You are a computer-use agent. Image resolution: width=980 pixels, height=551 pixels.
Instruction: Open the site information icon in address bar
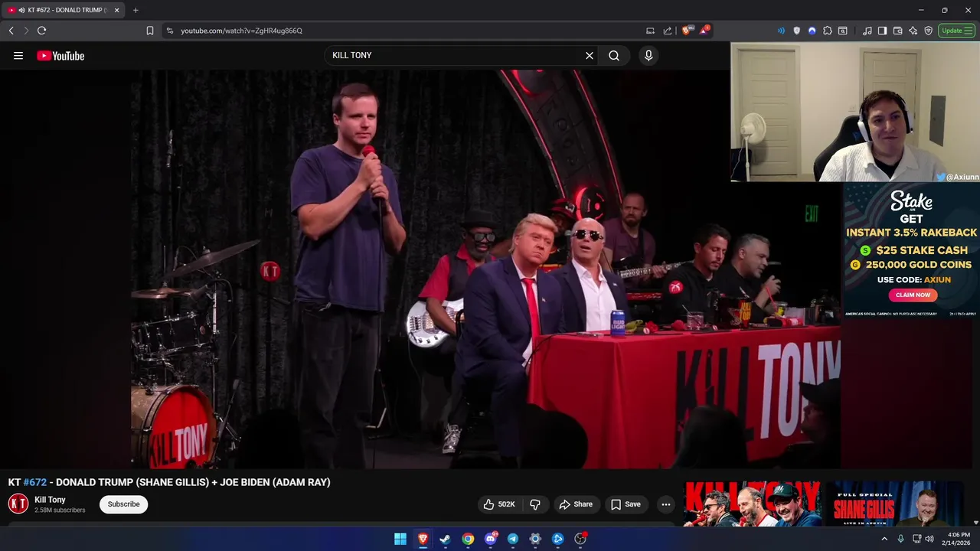tap(170, 31)
